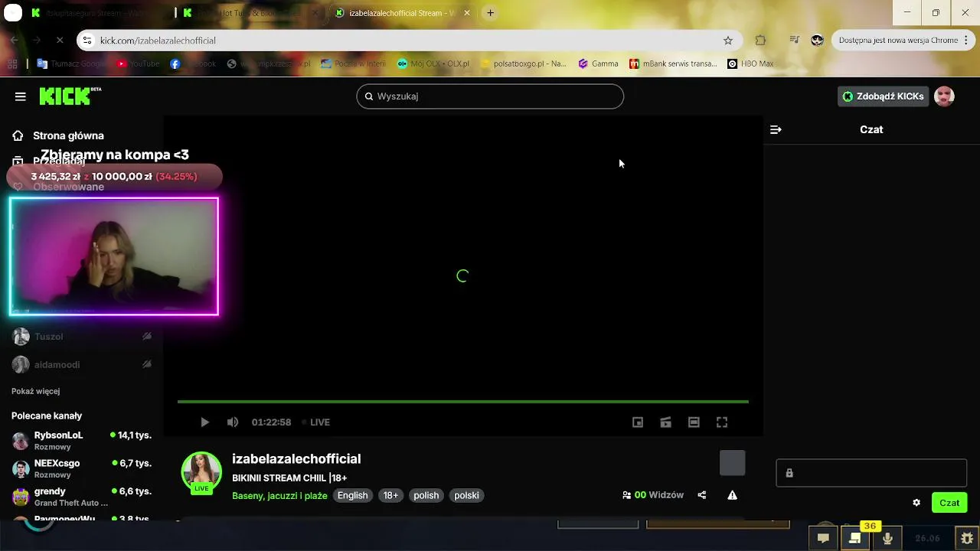The width and height of the screenshot is (980, 551).
Task: Play the stream video
Action: (x=204, y=422)
